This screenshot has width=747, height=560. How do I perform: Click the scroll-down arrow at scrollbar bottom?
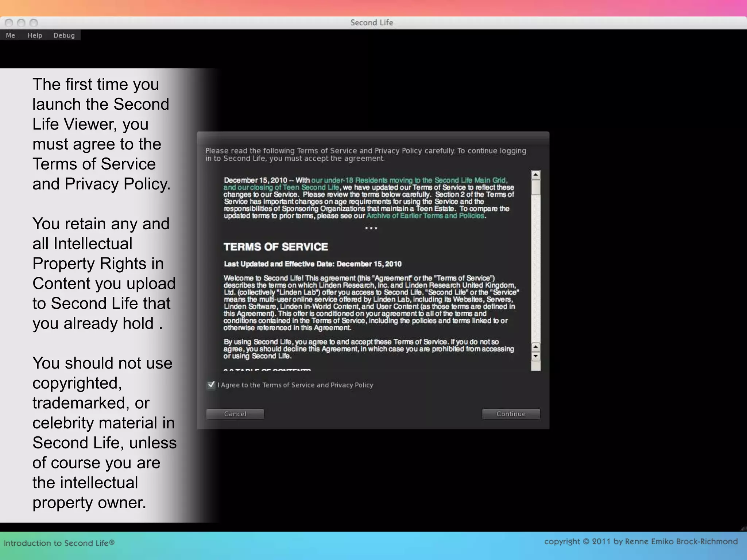tap(535, 356)
